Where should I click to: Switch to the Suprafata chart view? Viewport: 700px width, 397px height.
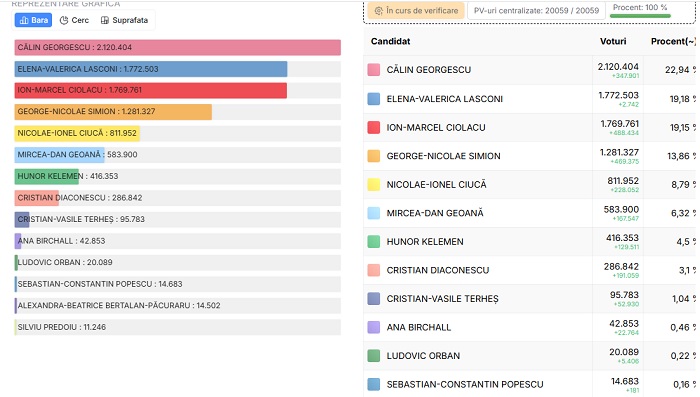coord(125,20)
